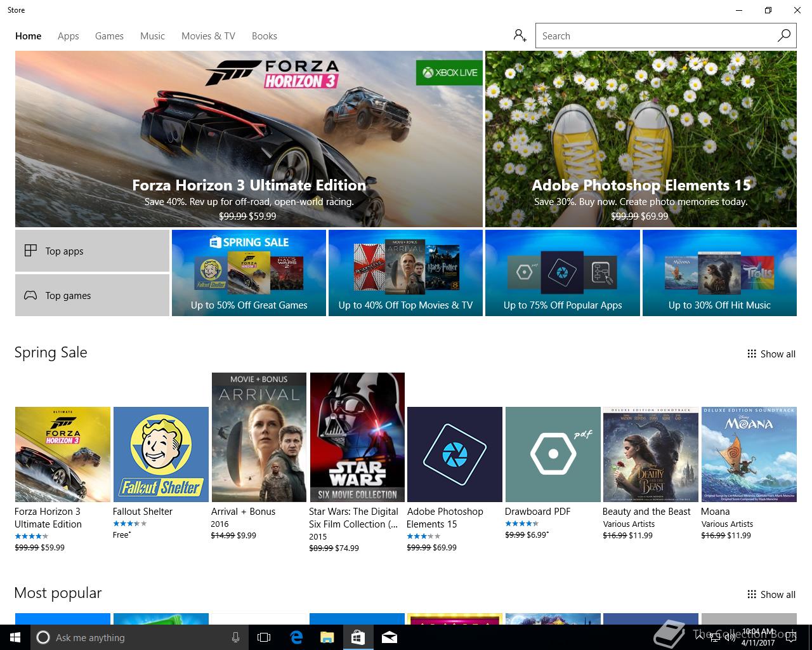Viewport: 812px width, 650px height.
Task: Click the Top games button
Action: (x=92, y=295)
